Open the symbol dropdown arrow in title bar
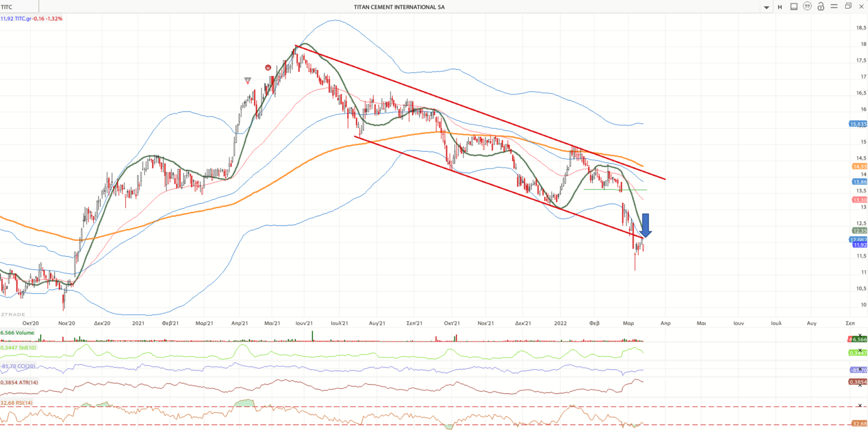This screenshot has height=430, width=868. pyautogui.click(x=767, y=7)
